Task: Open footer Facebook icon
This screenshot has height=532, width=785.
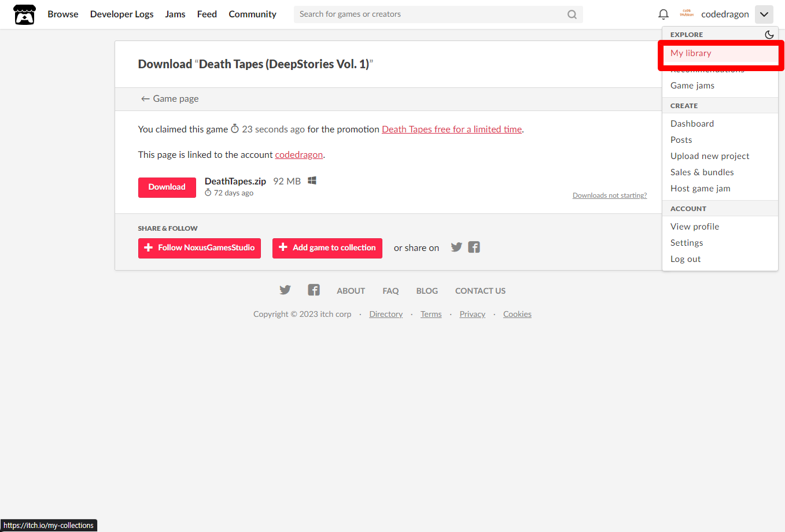Action: click(x=314, y=290)
